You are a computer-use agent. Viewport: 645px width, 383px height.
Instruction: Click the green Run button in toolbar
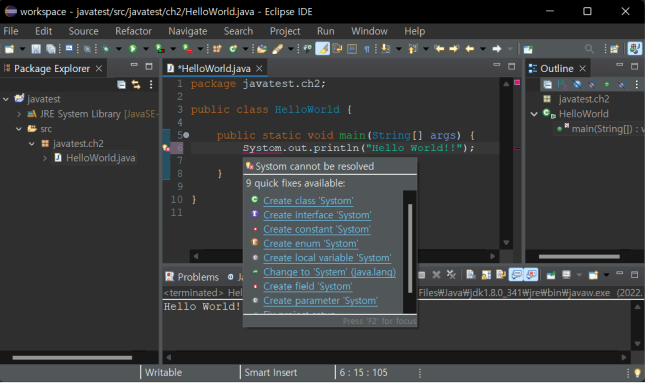(x=132, y=49)
